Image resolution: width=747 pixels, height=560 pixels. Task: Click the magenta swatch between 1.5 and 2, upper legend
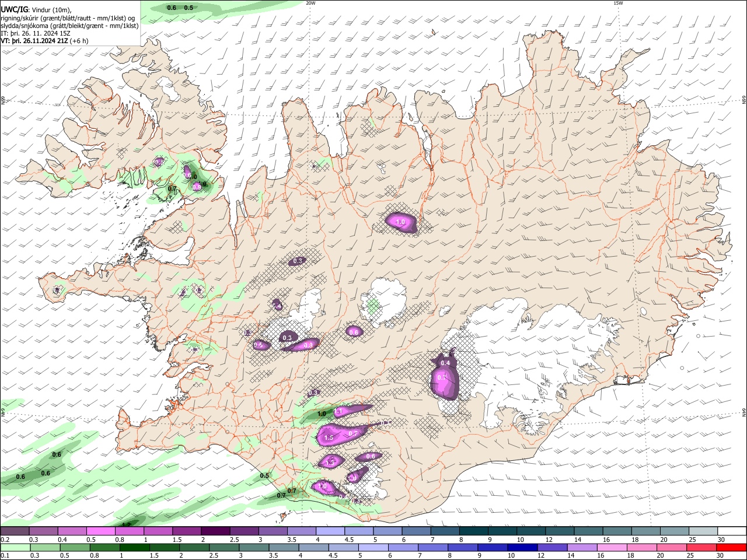187,531
